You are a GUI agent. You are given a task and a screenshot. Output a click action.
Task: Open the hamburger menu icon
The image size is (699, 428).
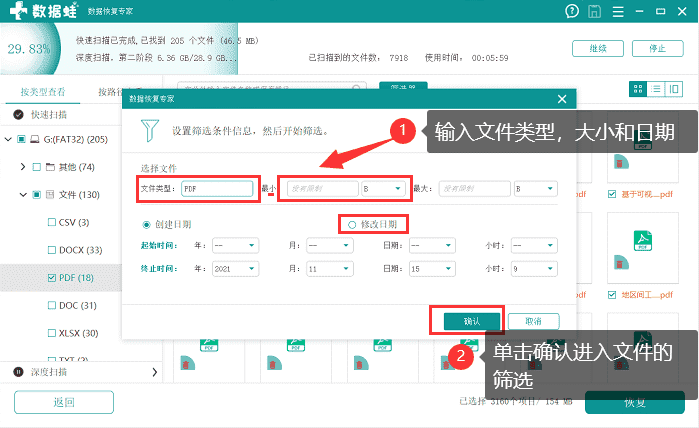(618, 12)
